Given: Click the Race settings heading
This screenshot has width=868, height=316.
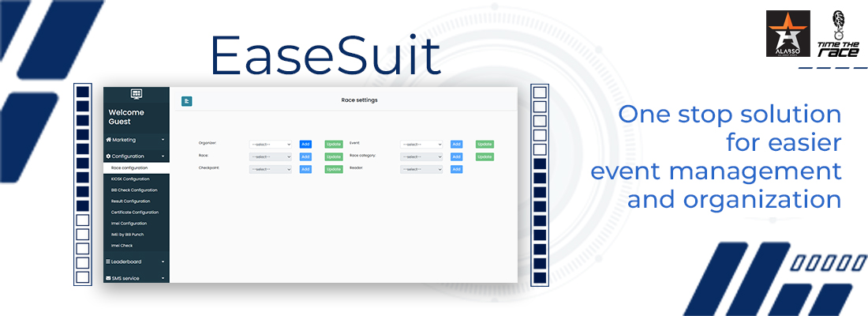Looking at the screenshot, I should tap(359, 100).
